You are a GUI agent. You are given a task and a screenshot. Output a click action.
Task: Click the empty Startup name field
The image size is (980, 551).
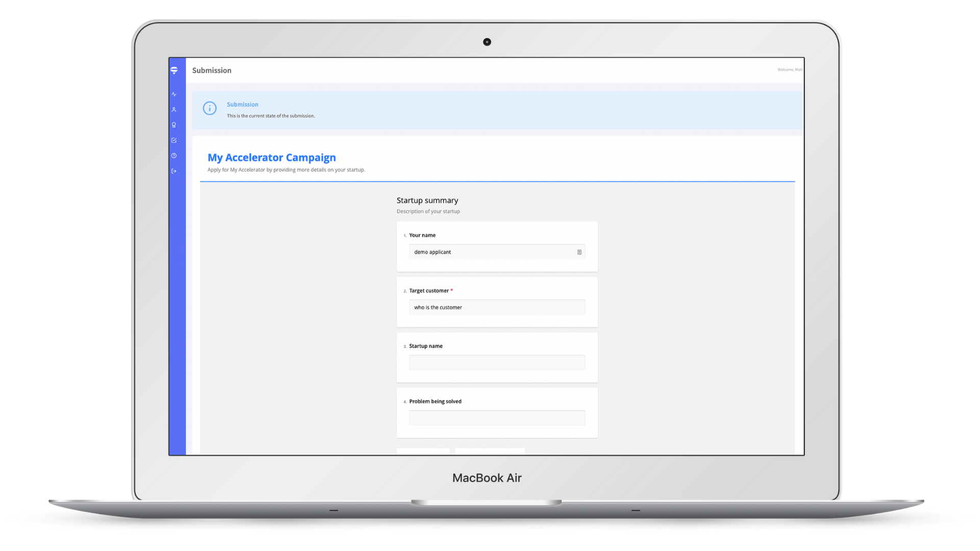pyautogui.click(x=497, y=363)
